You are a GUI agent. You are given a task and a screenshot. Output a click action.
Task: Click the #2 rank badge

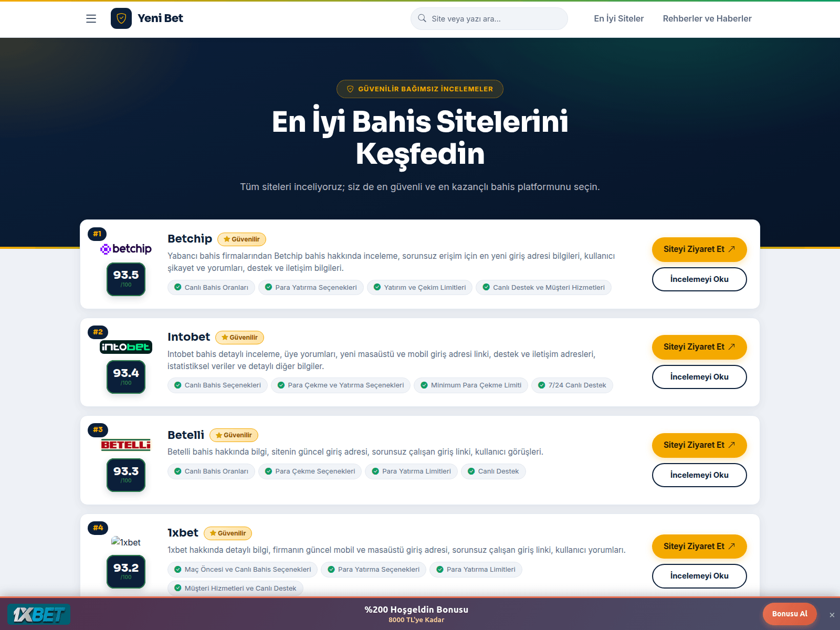click(98, 332)
